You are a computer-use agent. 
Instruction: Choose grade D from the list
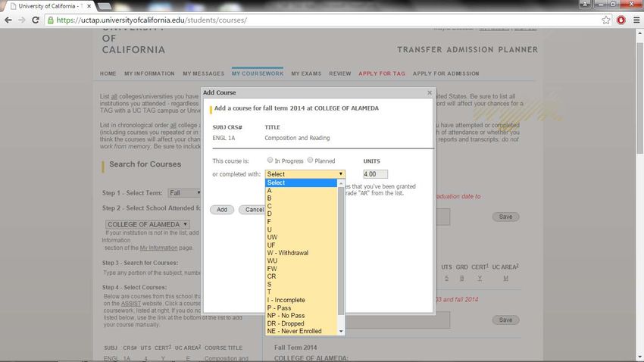(x=301, y=214)
